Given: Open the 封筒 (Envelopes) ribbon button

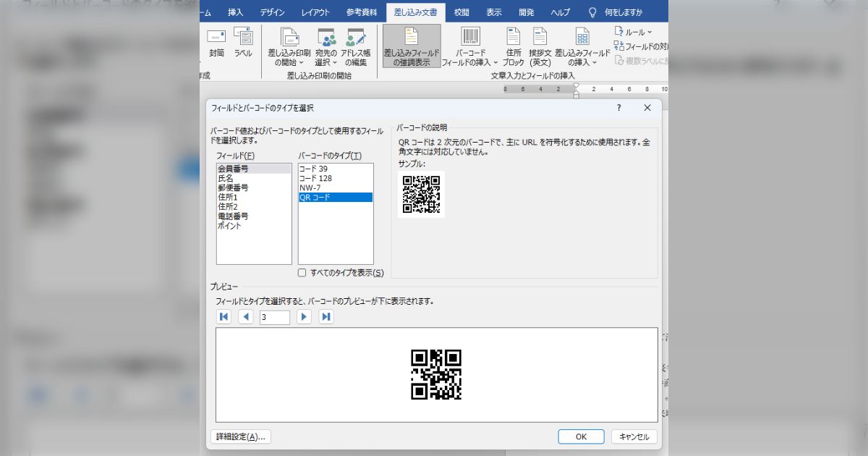Looking at the screenshot, I should coord(216,43).
